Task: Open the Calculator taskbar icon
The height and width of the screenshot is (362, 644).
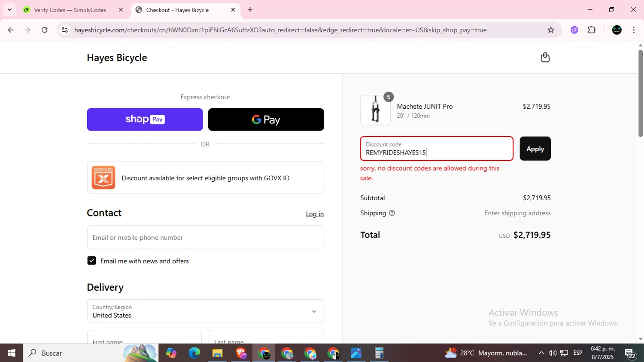Action: pos(379,353)
